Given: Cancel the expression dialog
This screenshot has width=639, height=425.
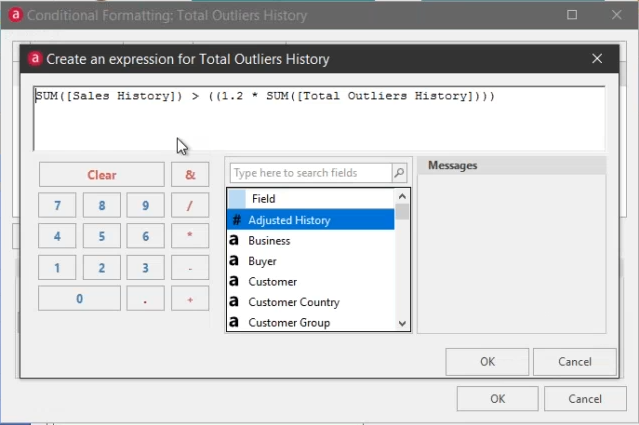Looking at the screenshot, I should tap(574, 361).
